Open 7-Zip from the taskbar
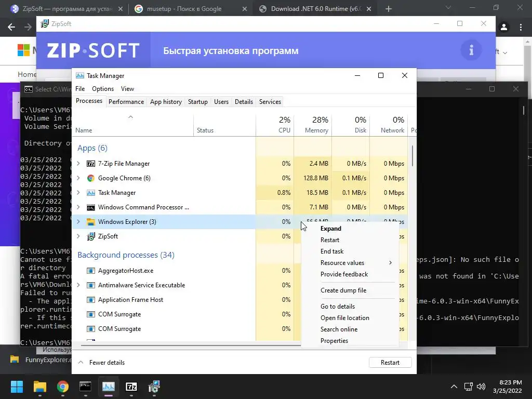Viewport: 532px width, 399px height. click(x=131, y=387)
